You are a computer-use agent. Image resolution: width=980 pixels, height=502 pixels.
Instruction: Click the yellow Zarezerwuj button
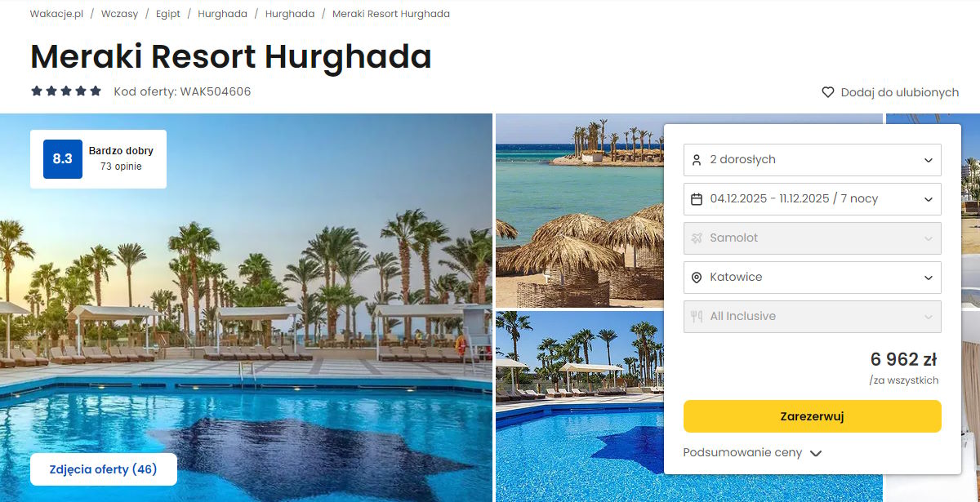pyautogui.click(x=813, y=416)
